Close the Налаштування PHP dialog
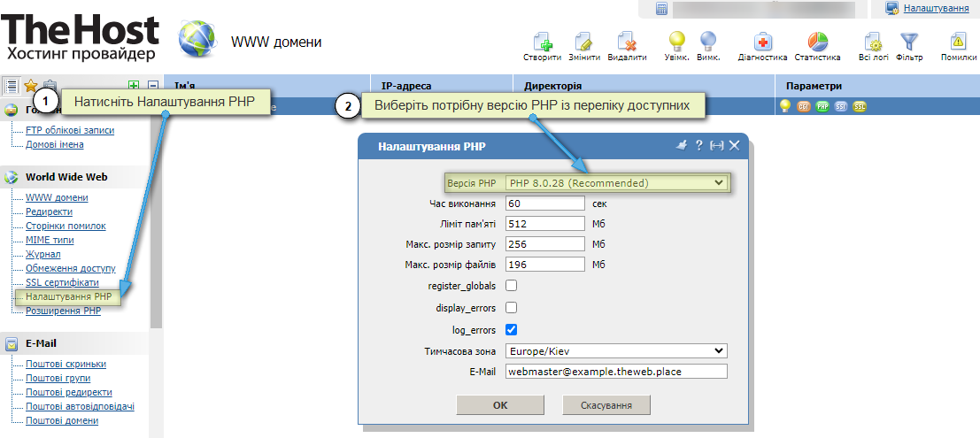The height and width of the screenshot is (438, 980). (735, 146)
